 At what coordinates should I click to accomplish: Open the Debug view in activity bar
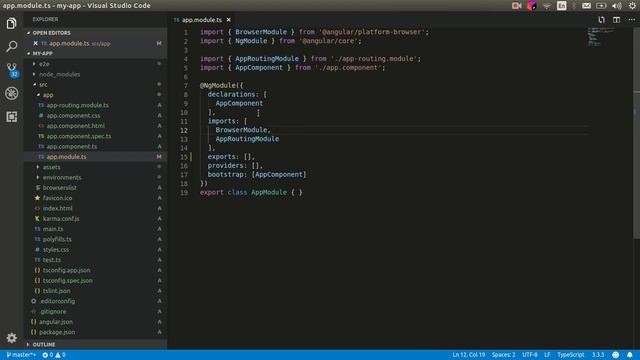(x=11, y=93)
